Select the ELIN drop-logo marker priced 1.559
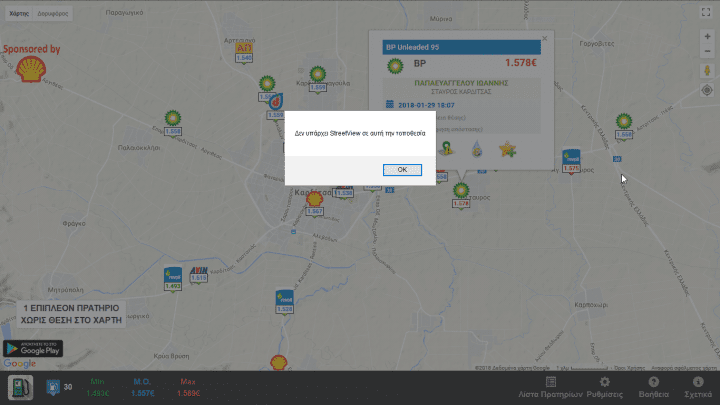This screenshot has width=720, height=405. point(276,107)
